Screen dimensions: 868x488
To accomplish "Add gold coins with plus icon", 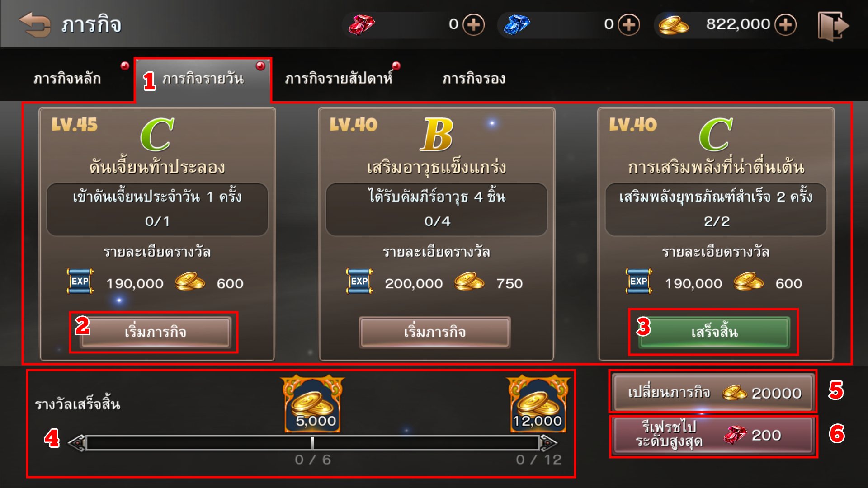I will [785, 24].
